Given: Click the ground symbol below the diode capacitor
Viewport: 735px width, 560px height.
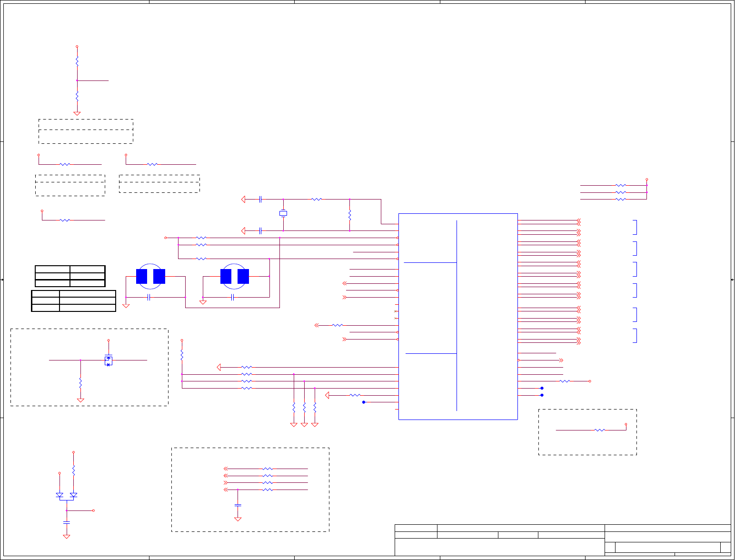Looking at the screenshot, I should pyautogui.click(x=67, y=536).
